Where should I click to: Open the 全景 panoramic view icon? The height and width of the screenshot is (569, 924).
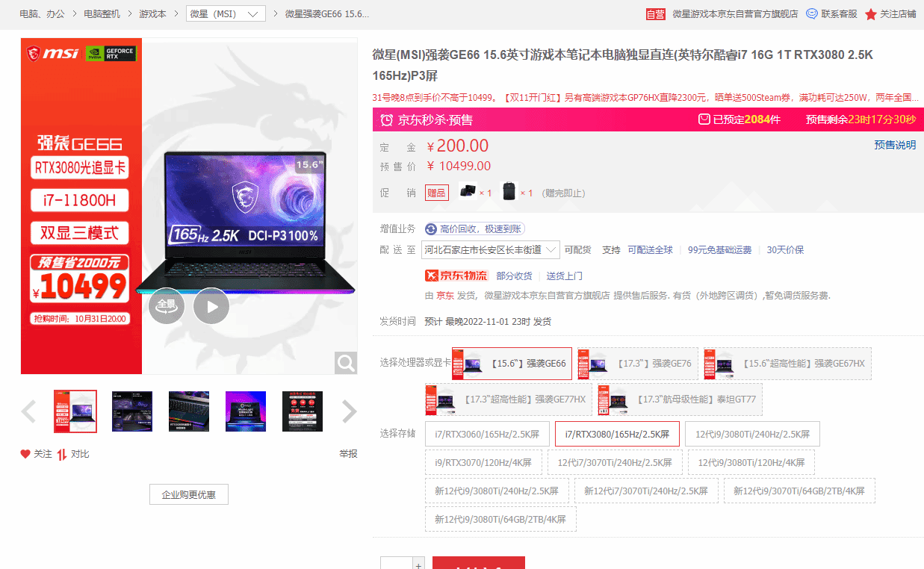tap(166, 306)
